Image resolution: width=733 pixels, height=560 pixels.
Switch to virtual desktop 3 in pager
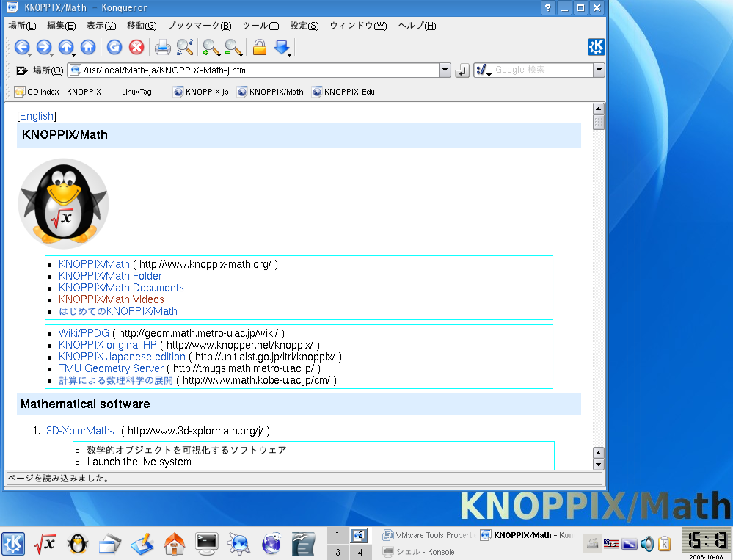(338, 552)
